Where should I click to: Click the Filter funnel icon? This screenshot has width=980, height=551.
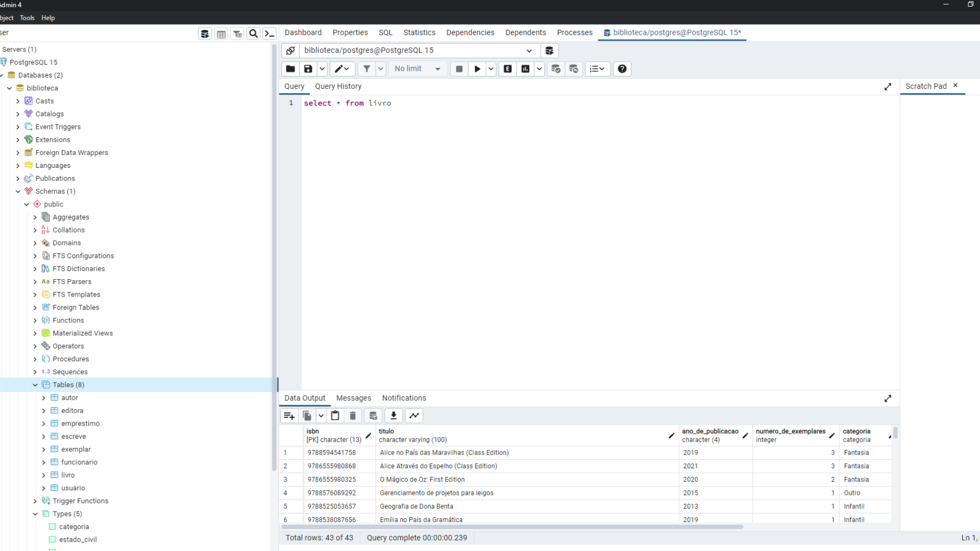366,69
